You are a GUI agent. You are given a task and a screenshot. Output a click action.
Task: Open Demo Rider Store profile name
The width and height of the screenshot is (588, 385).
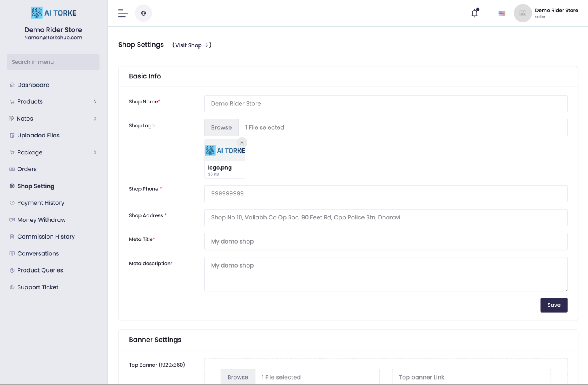556,11
